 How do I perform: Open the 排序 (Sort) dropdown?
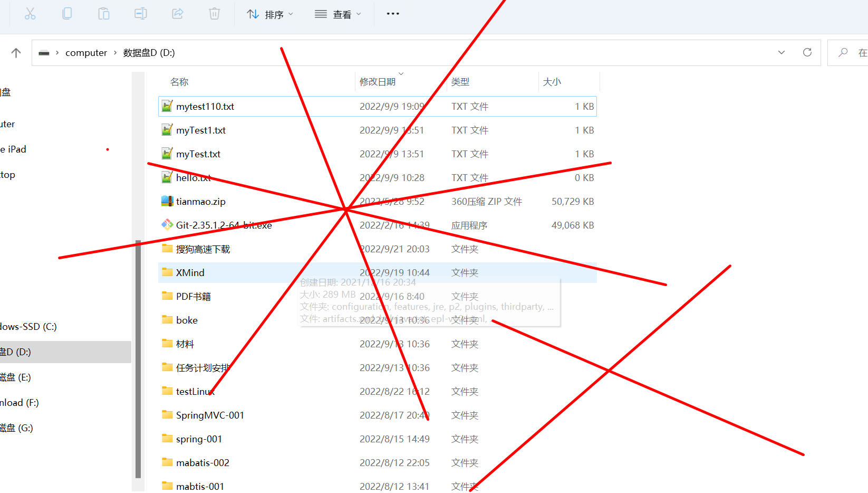pos(270,14)
